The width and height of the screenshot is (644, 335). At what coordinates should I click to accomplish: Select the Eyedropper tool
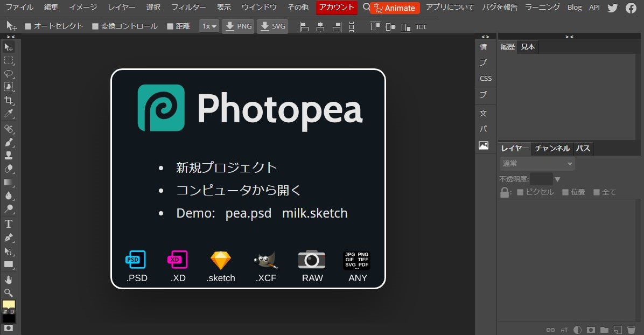click(x=9, y=114)
